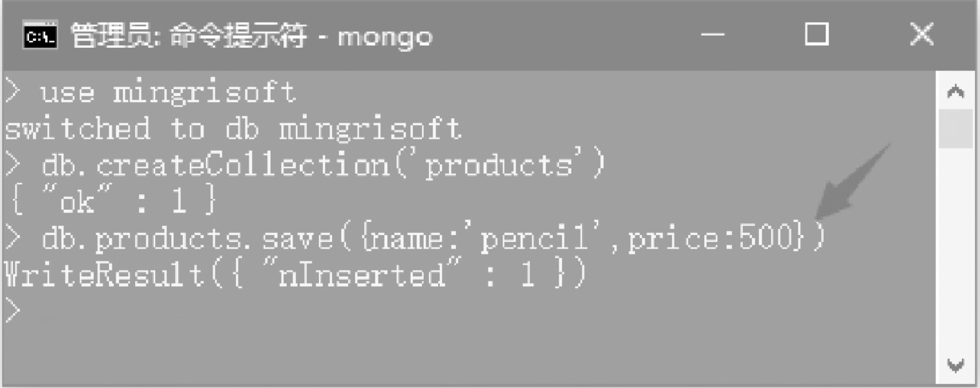Click the scrollbar up arrow
This screenshot has height=388, width=980.
pyautogui.click(x=956, y=92)
